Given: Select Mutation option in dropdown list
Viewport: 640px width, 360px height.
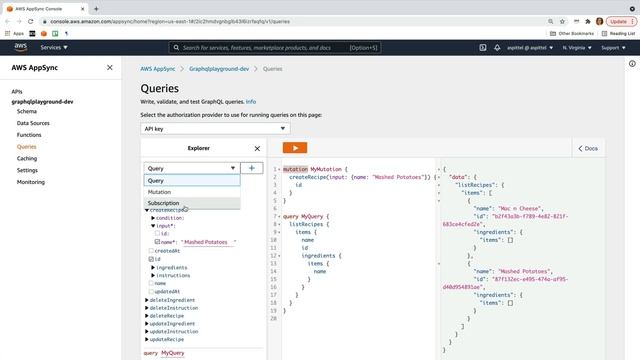Looking at the screenshot, I should tap(192, 192).
